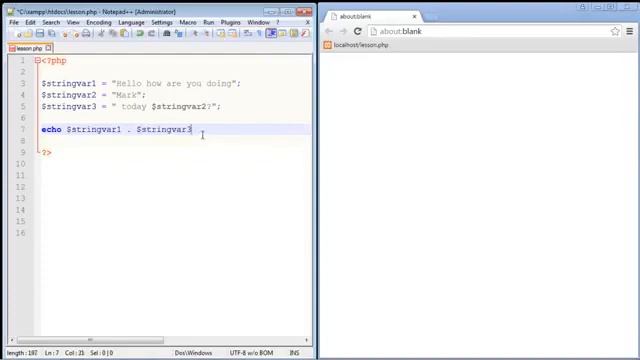The image size is (640, 360).
Task: Open the Language menu
Action: point(131,22)
